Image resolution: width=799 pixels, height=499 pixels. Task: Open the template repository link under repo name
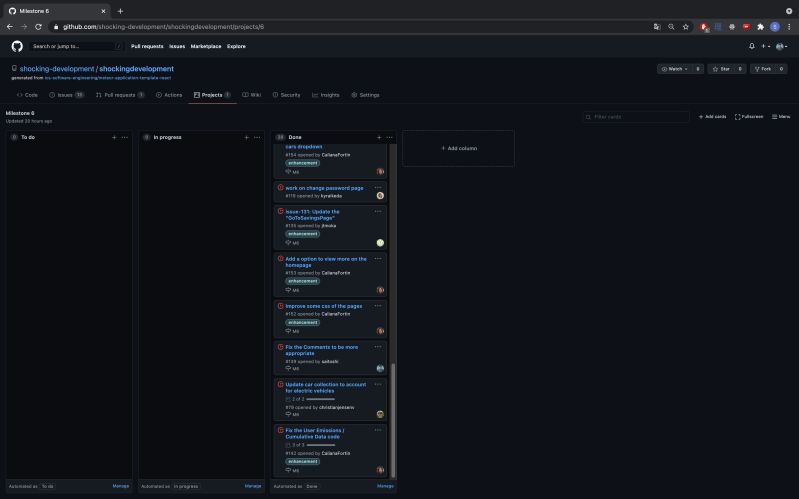108,78
